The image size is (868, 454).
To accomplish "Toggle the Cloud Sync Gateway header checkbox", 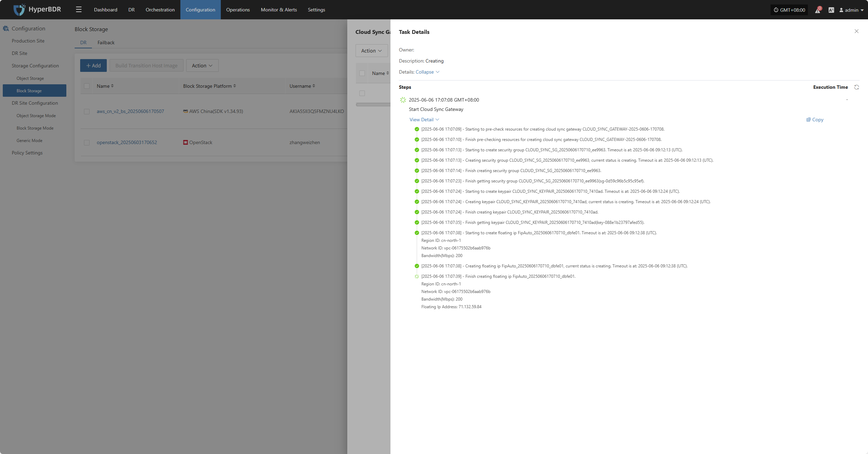I will pyautogui.click(x=362, y=73).
